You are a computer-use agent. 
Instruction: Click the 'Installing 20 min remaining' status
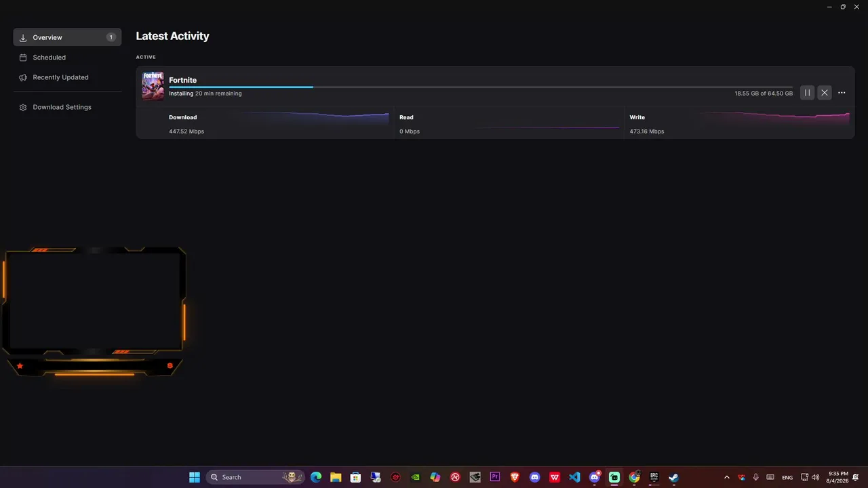click(205, 94)
